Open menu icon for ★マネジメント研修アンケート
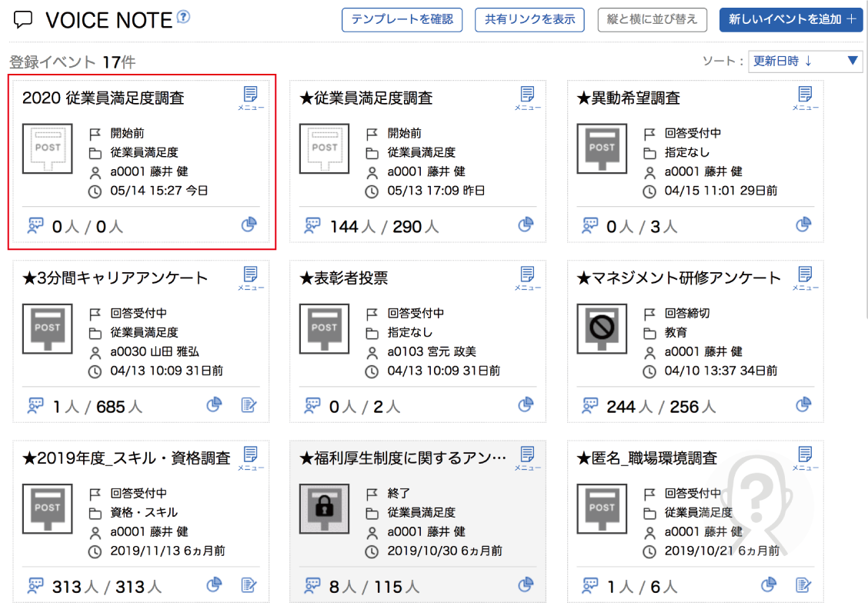The width and height of the screenshot is (868, 609). point(804,278)
